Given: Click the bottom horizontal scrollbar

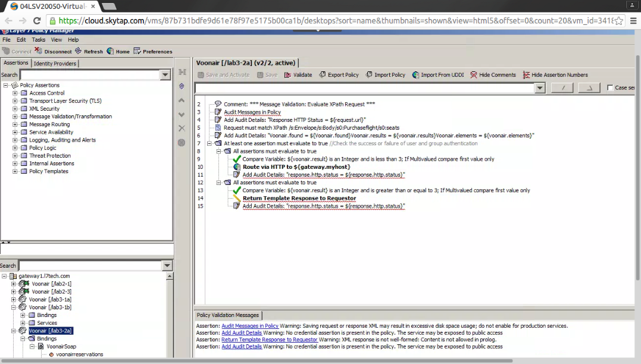Looking at the screenshot, I should click(x=257, y=361).
